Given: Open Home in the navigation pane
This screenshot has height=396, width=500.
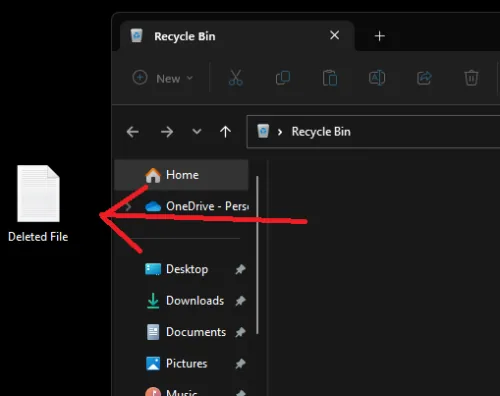Looking at the screenshot, I should [x=181, y=175].
